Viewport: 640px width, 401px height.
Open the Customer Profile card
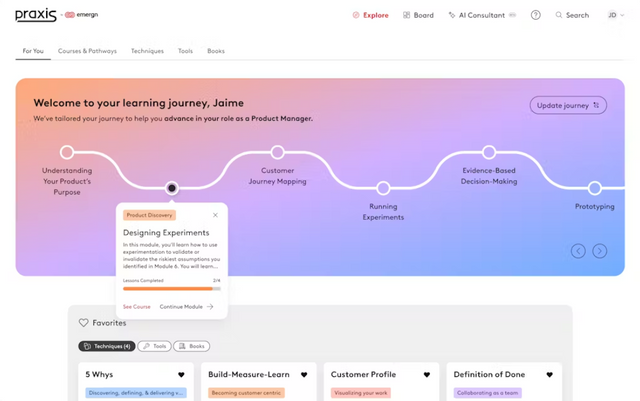point(382,381)
